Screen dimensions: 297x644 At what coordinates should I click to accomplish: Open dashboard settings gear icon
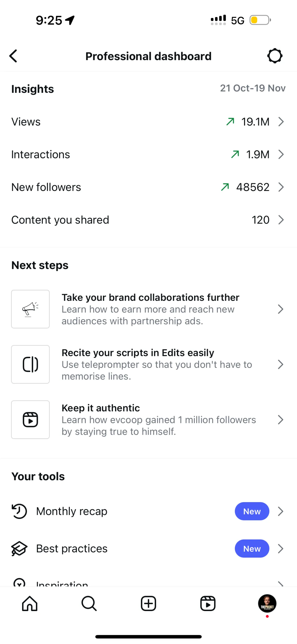[x=274, y=56]
